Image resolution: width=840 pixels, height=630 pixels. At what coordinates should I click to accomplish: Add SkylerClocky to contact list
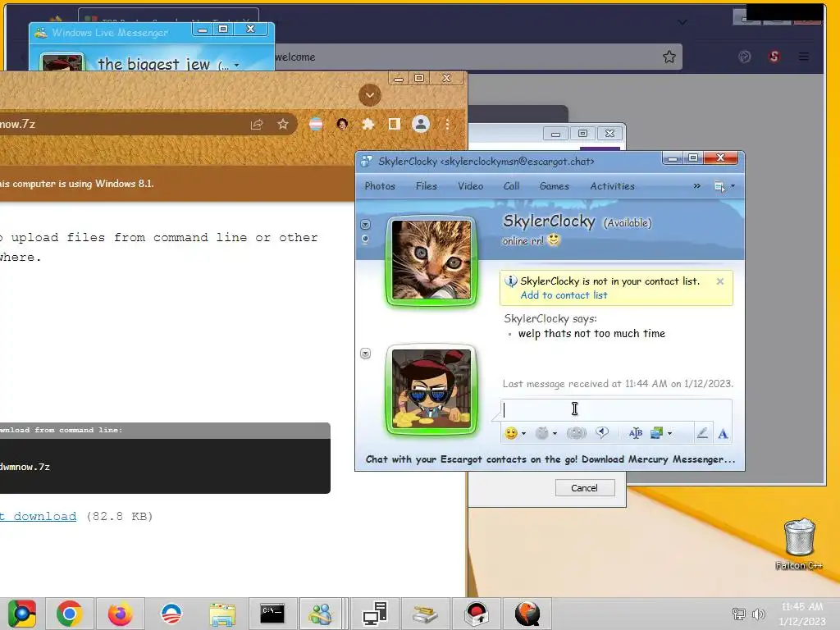(564, 295)
